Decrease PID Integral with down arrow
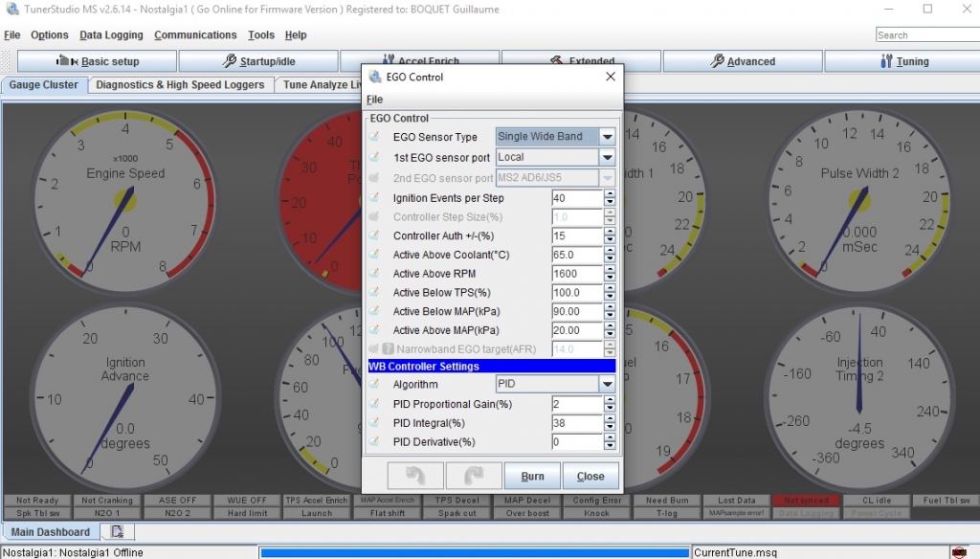Image resolution: width=980 pixels, height=559 pixels. pos(610,427)
